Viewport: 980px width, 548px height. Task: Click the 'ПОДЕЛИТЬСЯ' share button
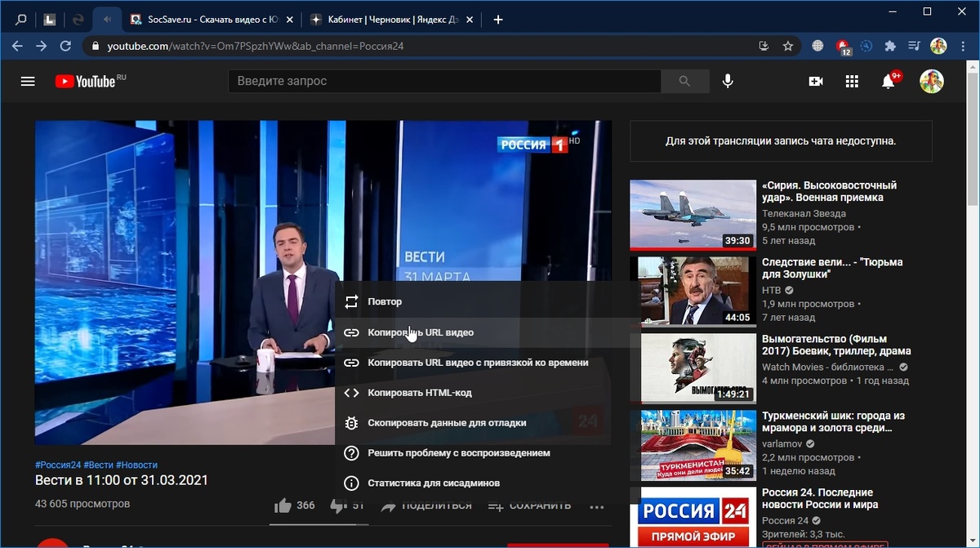click(x=426, y=506)
